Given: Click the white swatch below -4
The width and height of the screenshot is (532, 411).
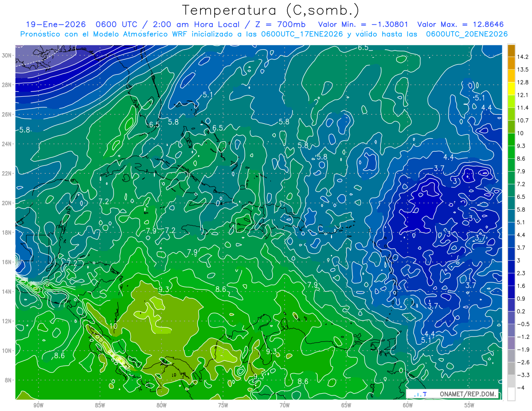Looking at the screenshot, I should [x=511, y=394].
